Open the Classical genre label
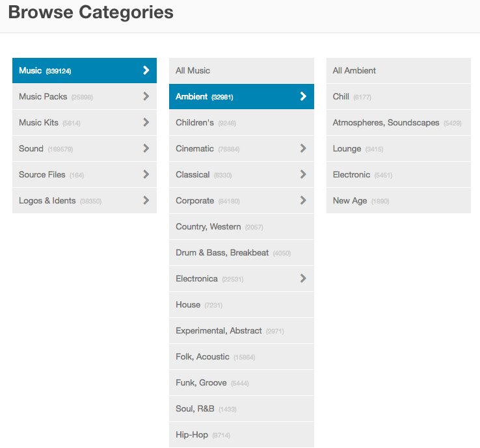Screen dimensions: 480x448 pyautogui.click(x=193, y=175)
